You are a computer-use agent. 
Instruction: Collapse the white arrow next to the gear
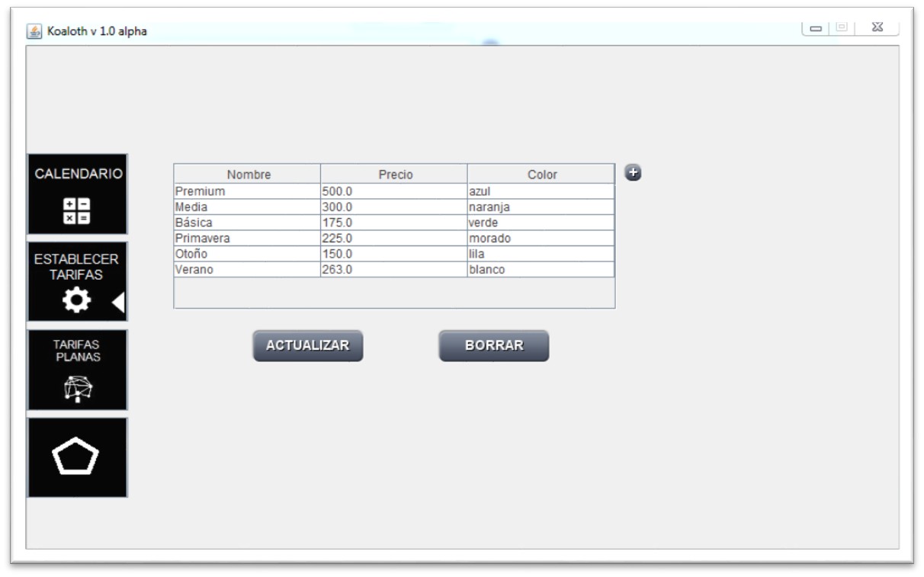click(118, 303)
